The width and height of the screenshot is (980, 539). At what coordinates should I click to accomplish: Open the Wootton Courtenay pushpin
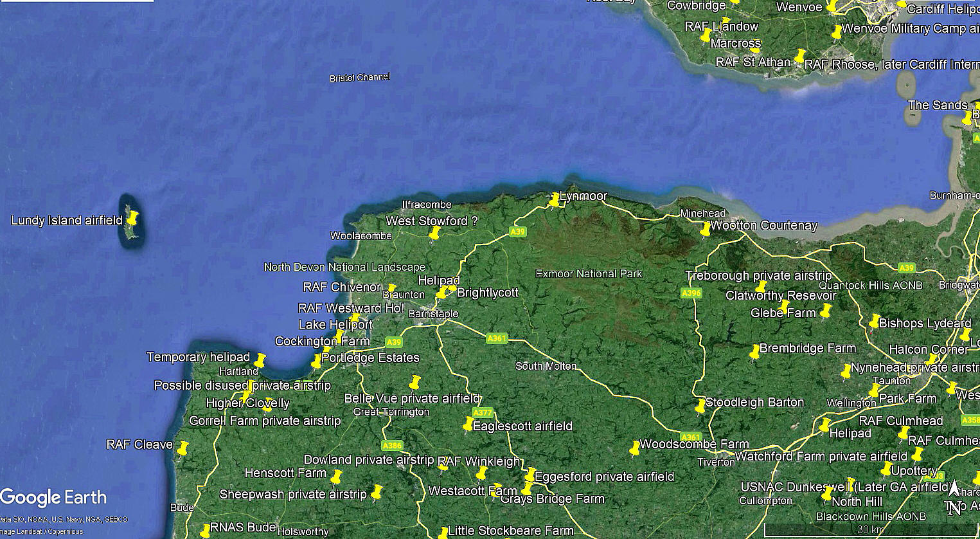coord(706,229)
